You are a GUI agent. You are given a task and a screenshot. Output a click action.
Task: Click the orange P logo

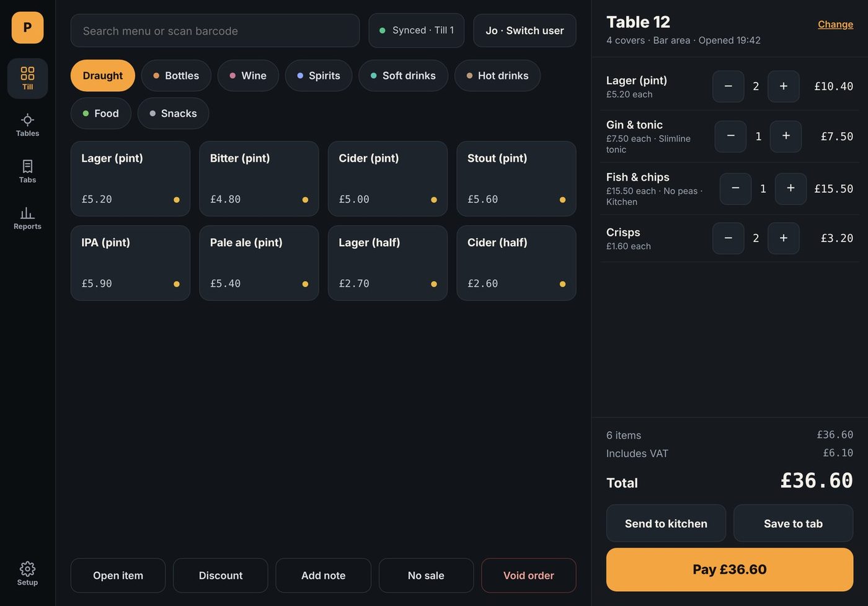coord(27,27)
